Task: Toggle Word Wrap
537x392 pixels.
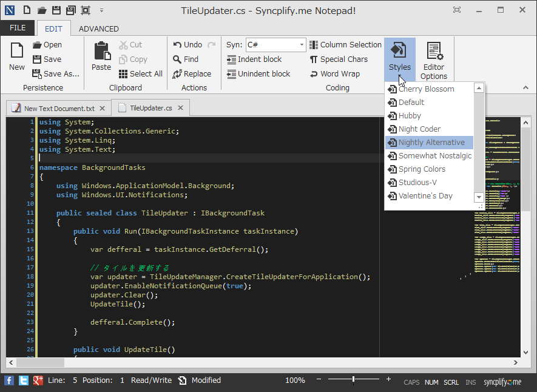Action: (334, 74)
